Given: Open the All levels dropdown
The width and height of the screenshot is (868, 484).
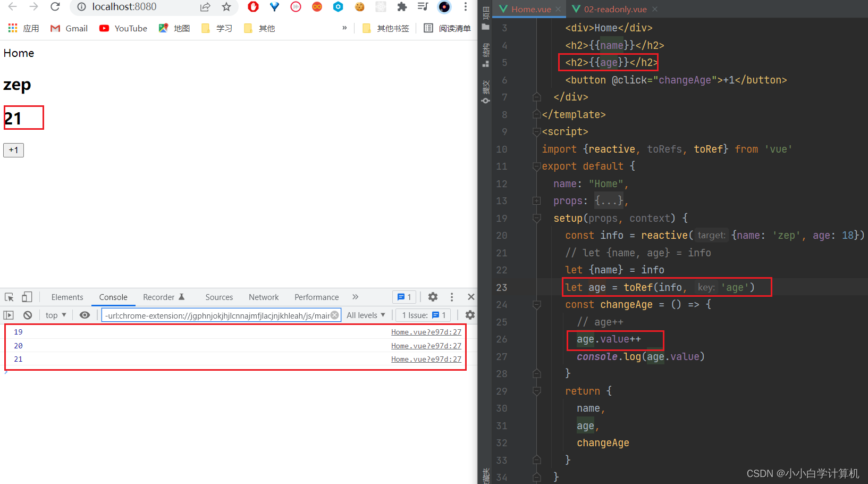Looking at the screenshot, I should click(x=366, y=315).
